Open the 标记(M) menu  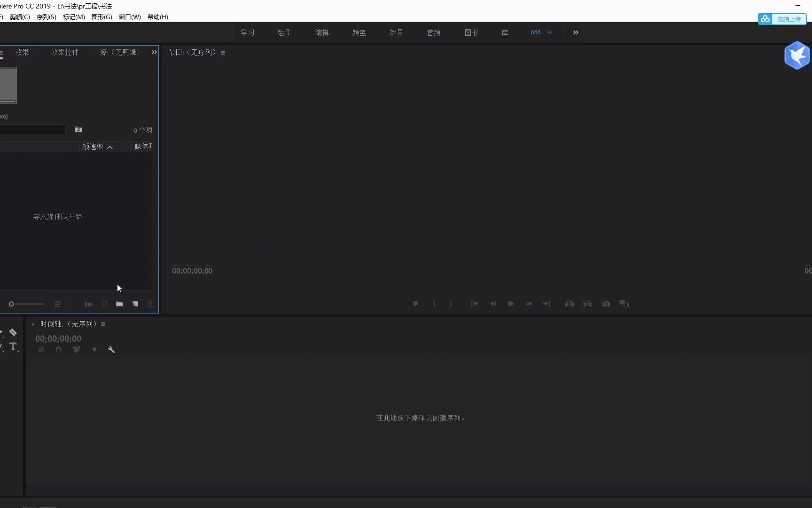click(74, 17)
